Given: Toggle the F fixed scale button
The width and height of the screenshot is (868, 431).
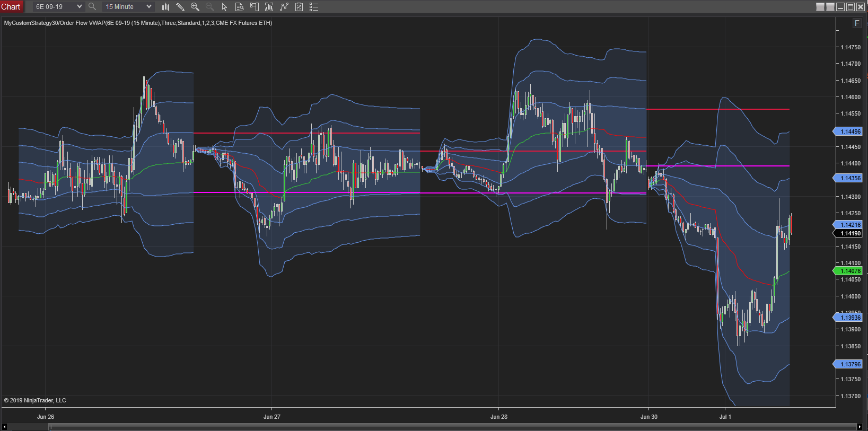Looking at the screenshot, I should 857,23.
